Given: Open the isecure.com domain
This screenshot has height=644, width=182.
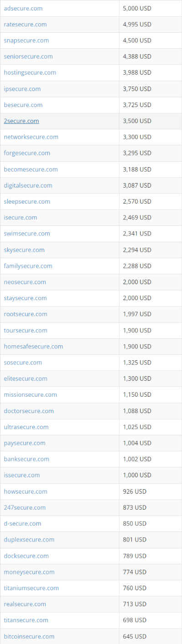Looking at the screenshot, I should pos(21,217).
